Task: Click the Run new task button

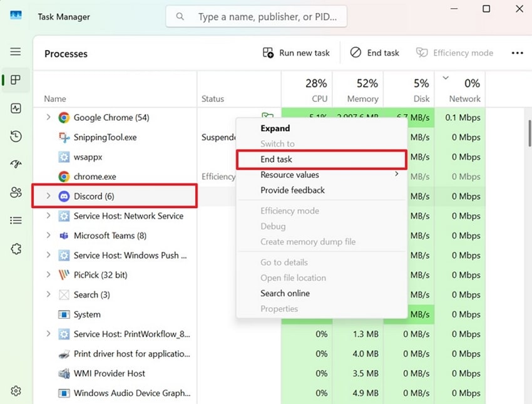Action: pos(296,53)
